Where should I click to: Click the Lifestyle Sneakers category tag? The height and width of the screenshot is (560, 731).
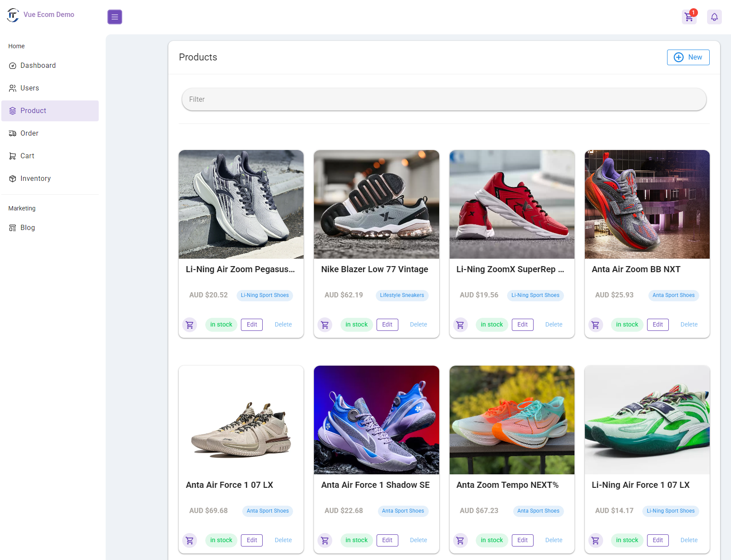coord(402,296)
